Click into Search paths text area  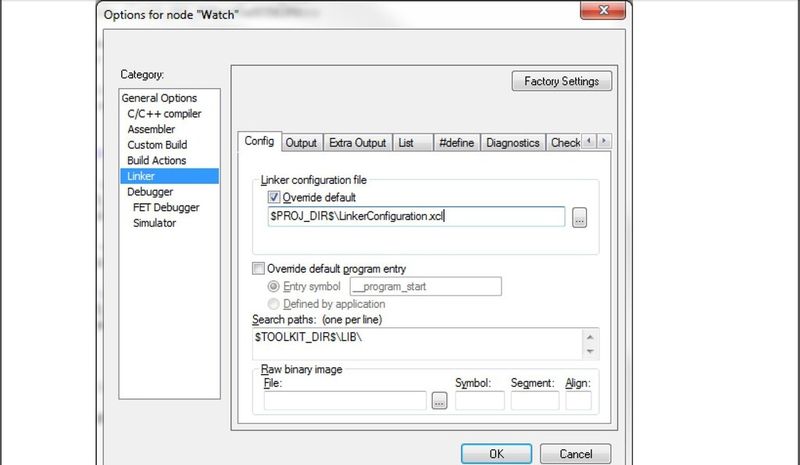click(x=418, y=344)
